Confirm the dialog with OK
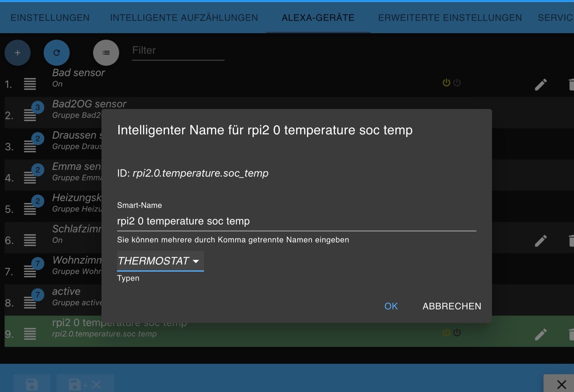 pyautogui.click(x=391, y=306)
